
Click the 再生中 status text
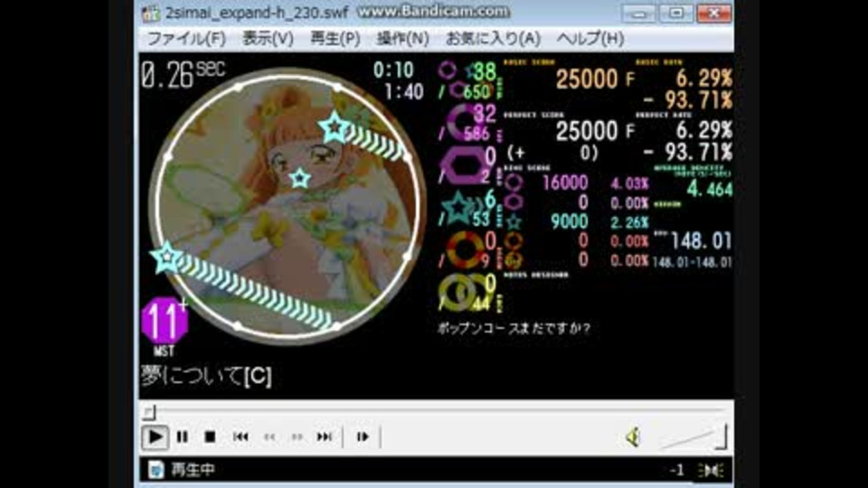[x=193, y=470]
